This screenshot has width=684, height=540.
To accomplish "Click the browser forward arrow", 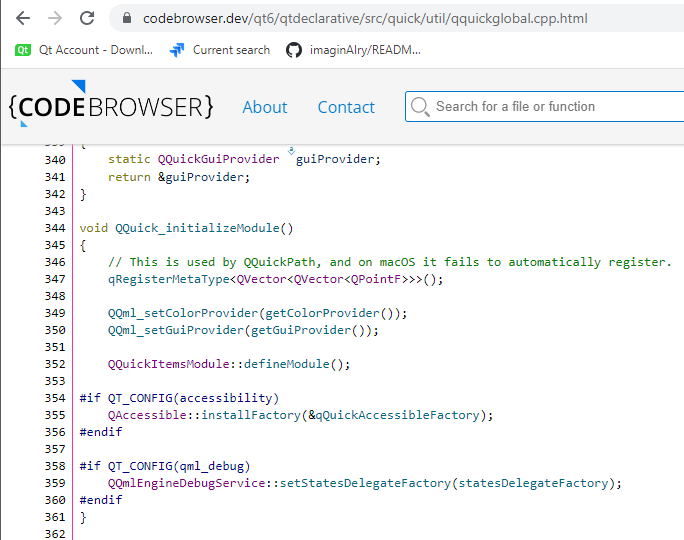I will point(55,18).
